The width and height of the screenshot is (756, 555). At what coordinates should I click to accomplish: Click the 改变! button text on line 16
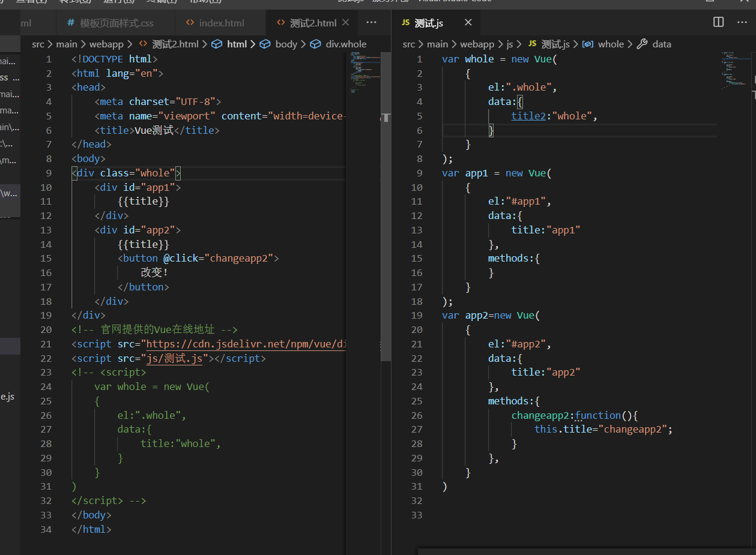pyautogui.click(x=155, y=272)
